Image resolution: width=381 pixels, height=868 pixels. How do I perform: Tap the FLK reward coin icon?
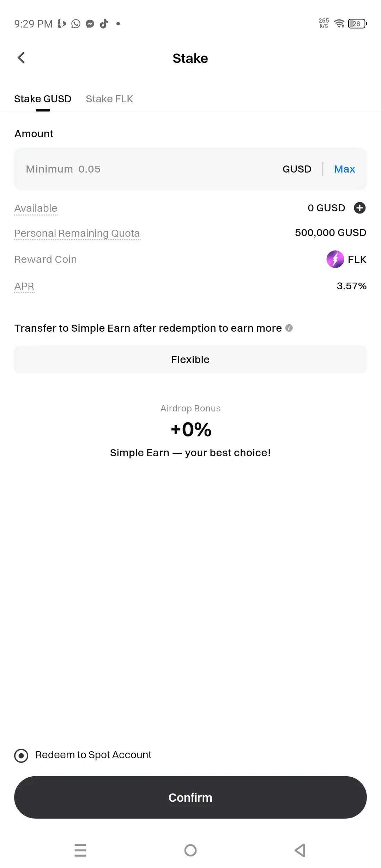click(335, 259)
